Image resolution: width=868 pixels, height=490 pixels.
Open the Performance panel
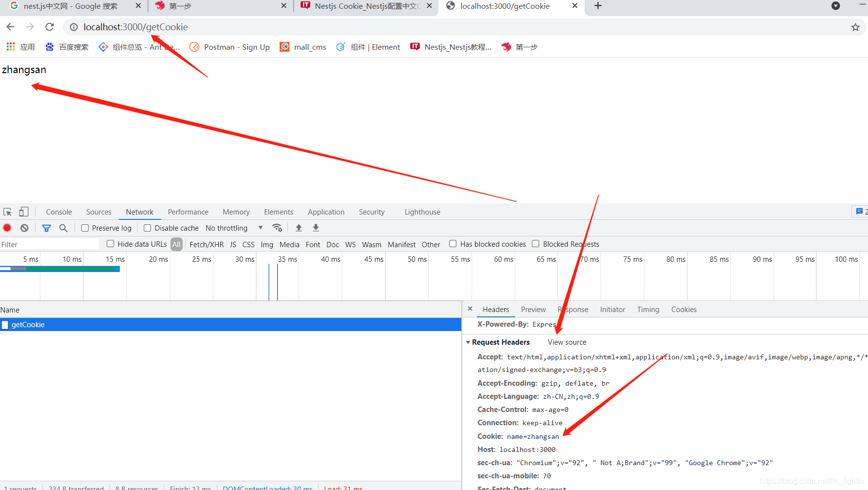click(x=188, y=212)
